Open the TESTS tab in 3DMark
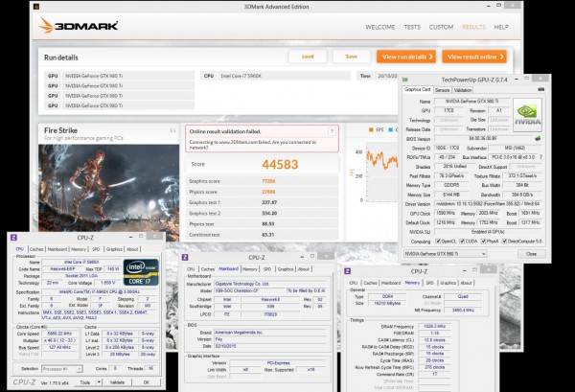 pyautogui.click(x=412, y=27)
